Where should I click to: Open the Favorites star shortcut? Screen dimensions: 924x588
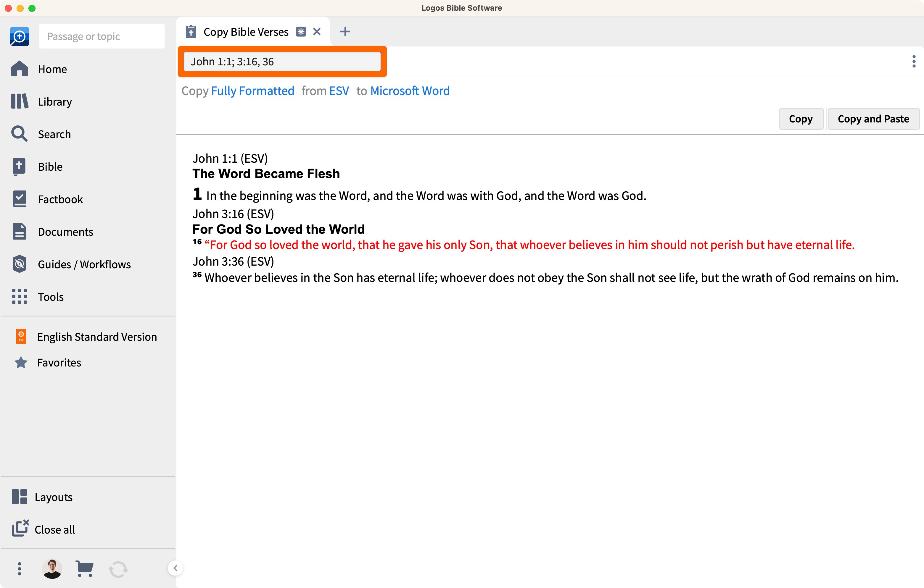tap(48, 362)
